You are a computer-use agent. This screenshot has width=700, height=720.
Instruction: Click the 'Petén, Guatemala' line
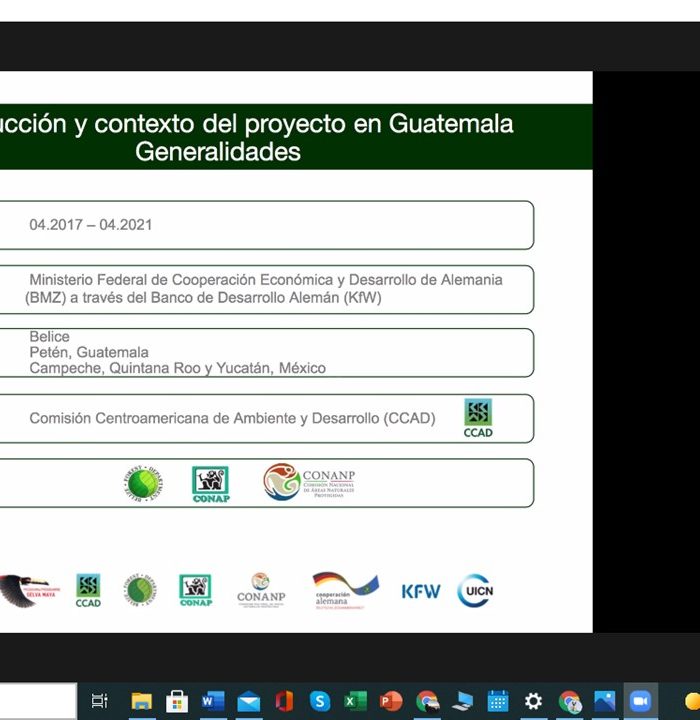[x=89, y=352]
